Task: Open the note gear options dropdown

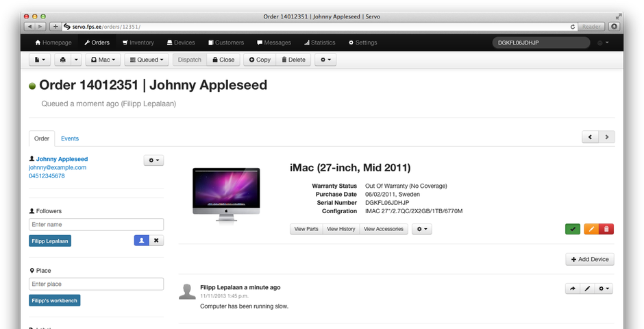Action: click(x=604, y=289)
